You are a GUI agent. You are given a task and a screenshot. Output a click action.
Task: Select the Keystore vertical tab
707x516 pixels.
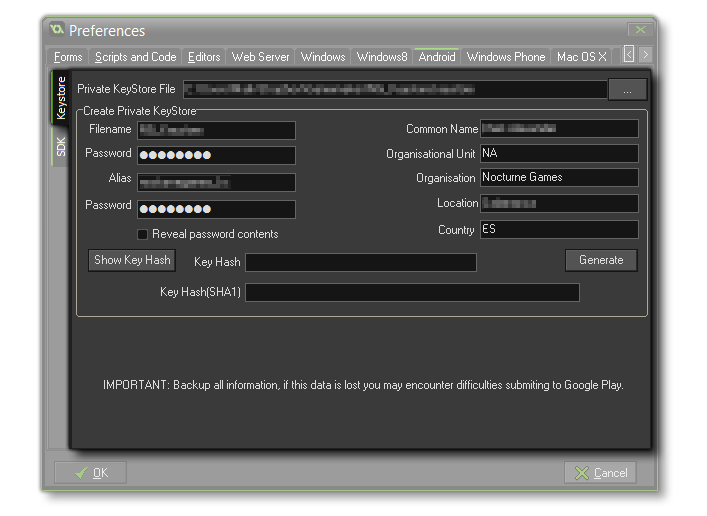pos(61,97)
